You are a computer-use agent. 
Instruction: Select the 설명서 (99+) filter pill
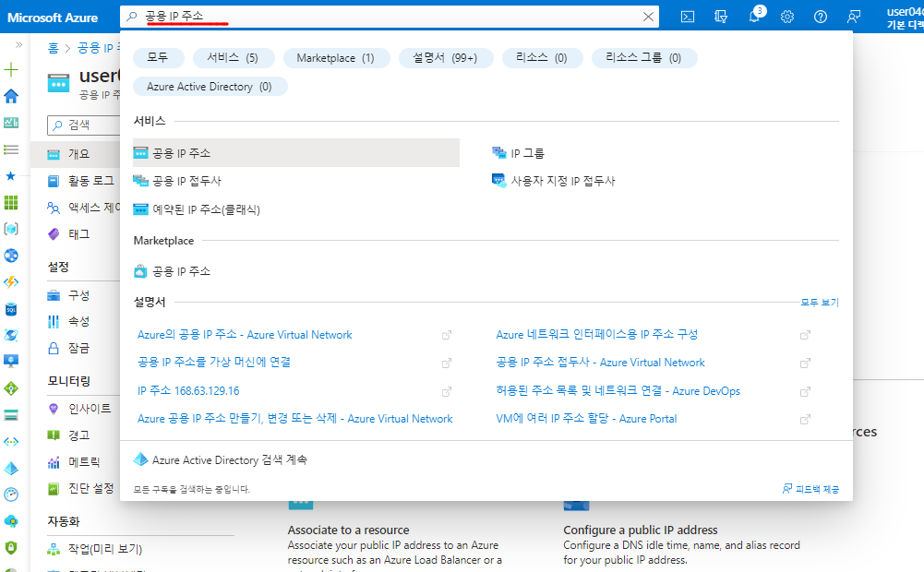(445, 58)
